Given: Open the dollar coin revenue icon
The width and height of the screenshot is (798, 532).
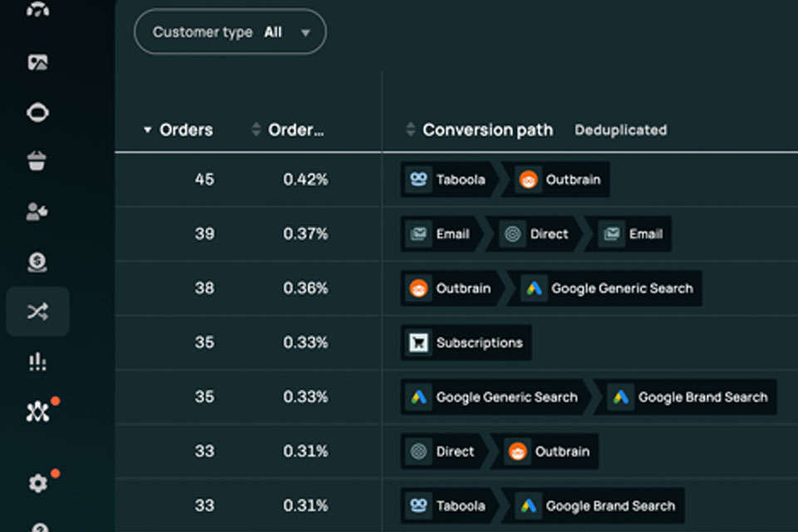Looking at the screenshot, I should tap(37, 262).
